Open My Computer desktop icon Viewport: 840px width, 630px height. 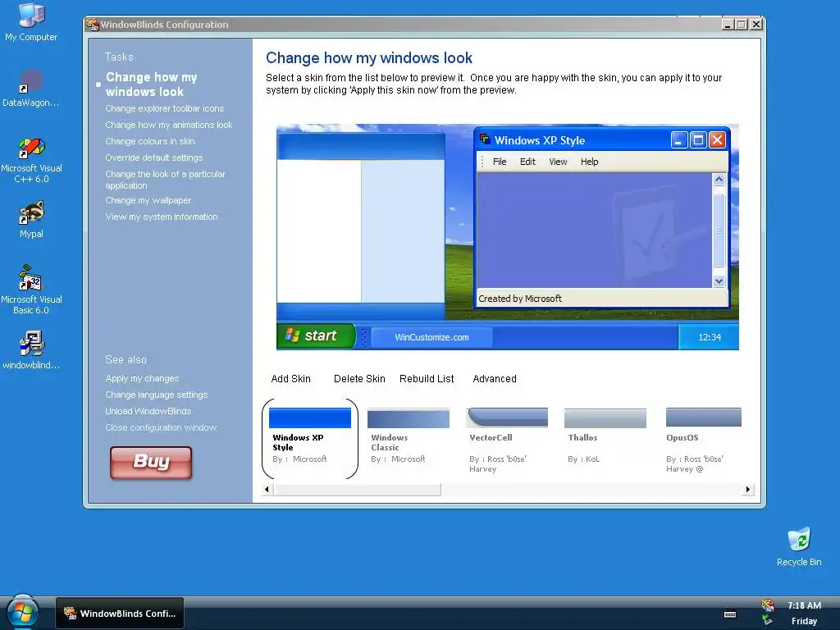click(x=31, y=21)
